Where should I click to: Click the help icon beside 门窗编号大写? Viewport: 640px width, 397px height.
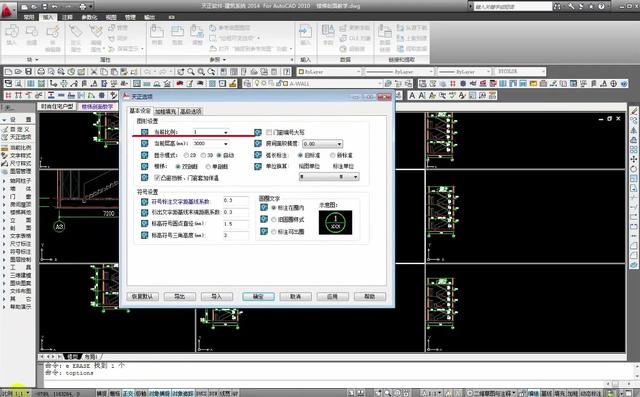[258, 132]
